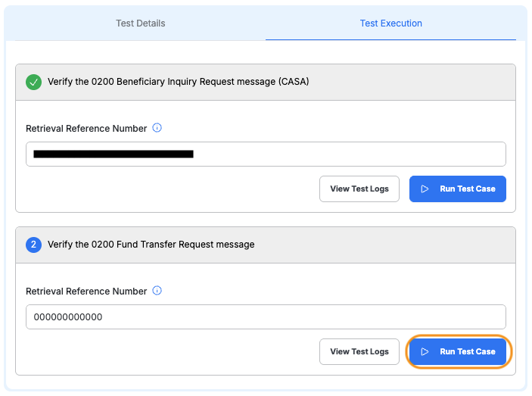The width and height of the screenshot is (532, 396).
Task: Select the Test Execution tab
Action: 390,23
